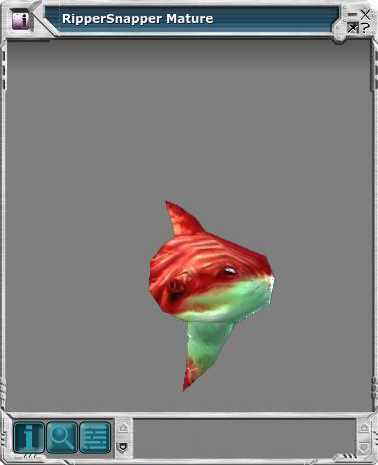Open the Info tab with the letter i
378x465 pixels.
pos(29,437)
